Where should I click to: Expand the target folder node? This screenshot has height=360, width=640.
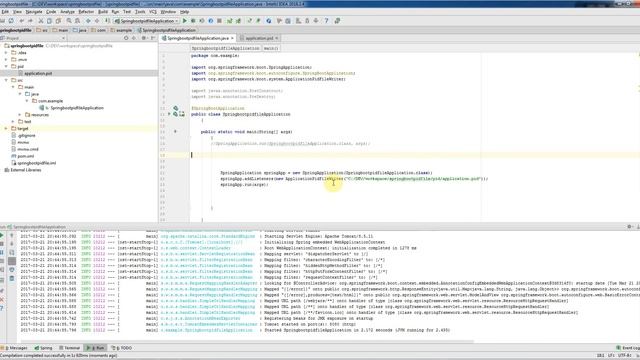coord(6,129)
